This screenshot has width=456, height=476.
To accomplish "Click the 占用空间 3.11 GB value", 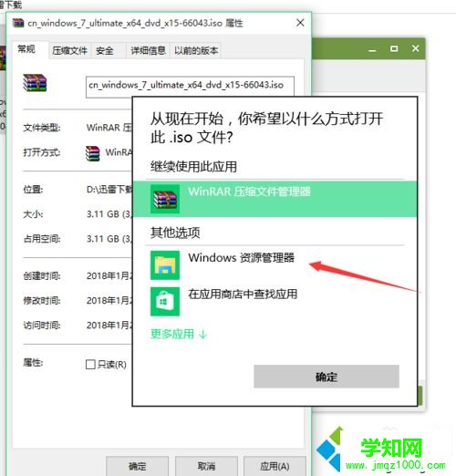I will point(109,239).
